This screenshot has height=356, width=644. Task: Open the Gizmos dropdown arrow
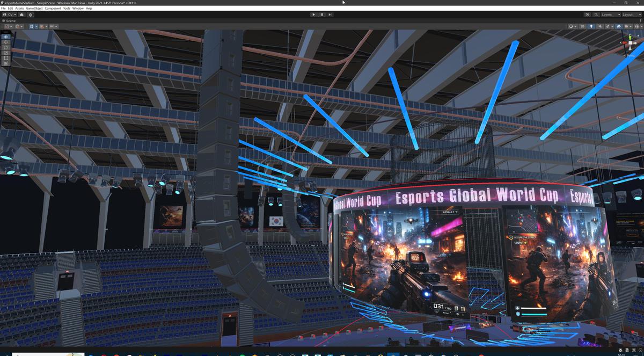(642, 26)
